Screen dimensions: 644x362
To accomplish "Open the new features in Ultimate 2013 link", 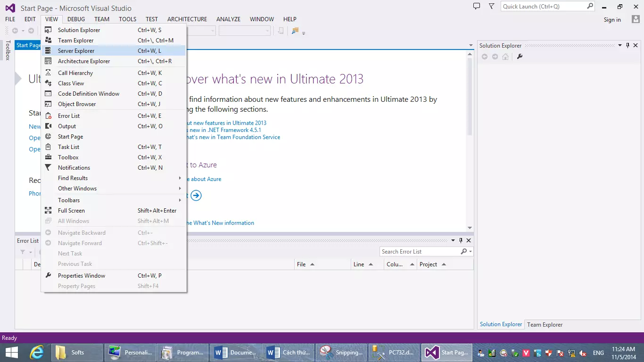I will [227, 123].
